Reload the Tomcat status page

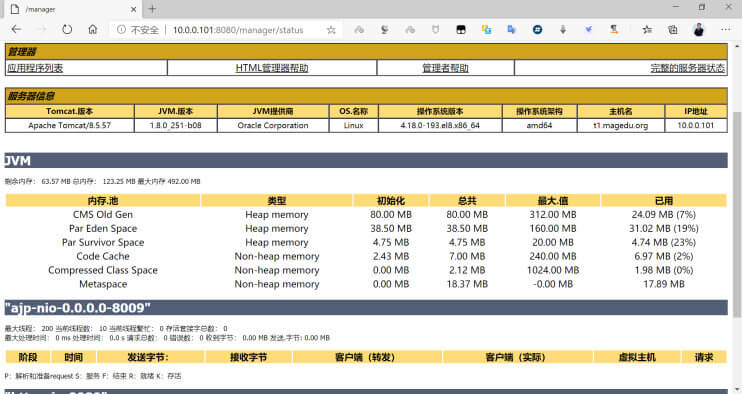[67, 29]
